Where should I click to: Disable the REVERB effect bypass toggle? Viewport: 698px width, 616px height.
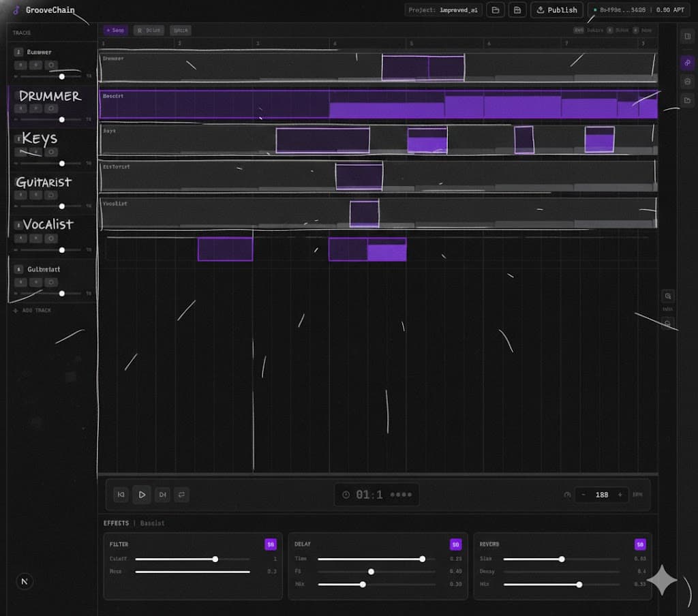point(640,544)
